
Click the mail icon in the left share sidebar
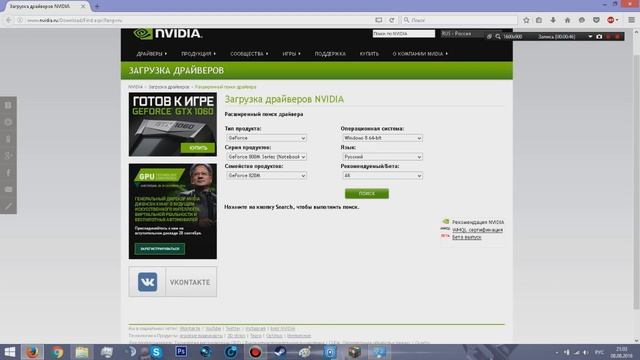[x=8, y=189]
